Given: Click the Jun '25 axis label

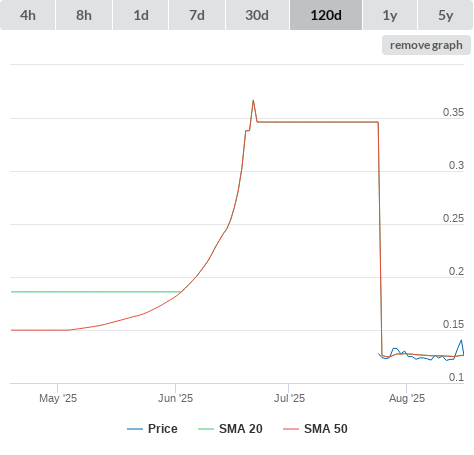Looking at the screenshot, I should [x=175, y=398].
